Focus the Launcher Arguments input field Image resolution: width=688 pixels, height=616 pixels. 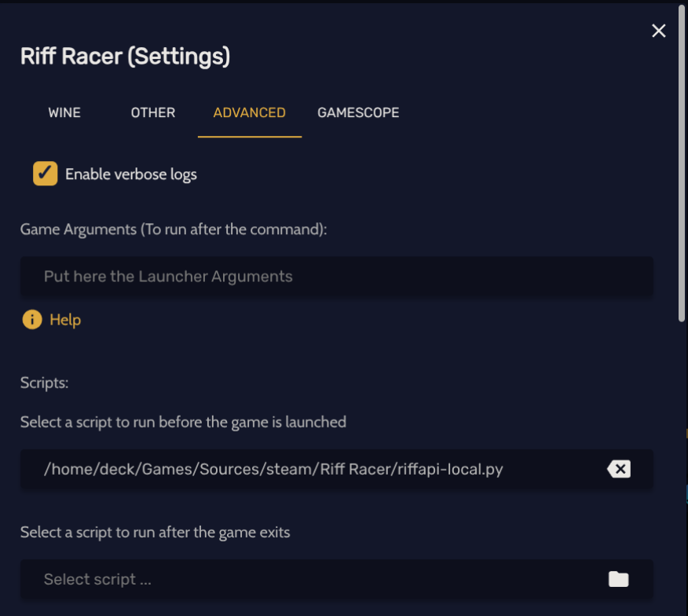[x=337, y=277]
